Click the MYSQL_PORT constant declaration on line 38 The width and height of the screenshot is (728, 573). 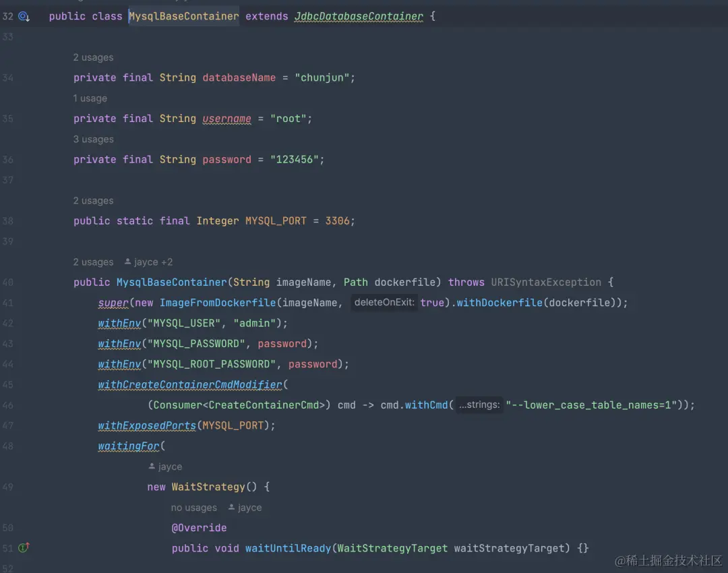276,221
